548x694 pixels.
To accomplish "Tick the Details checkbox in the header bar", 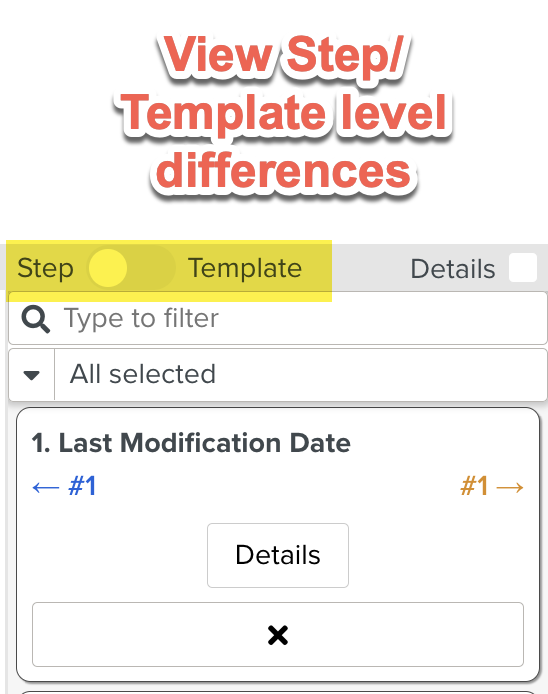I will (523, 268).
